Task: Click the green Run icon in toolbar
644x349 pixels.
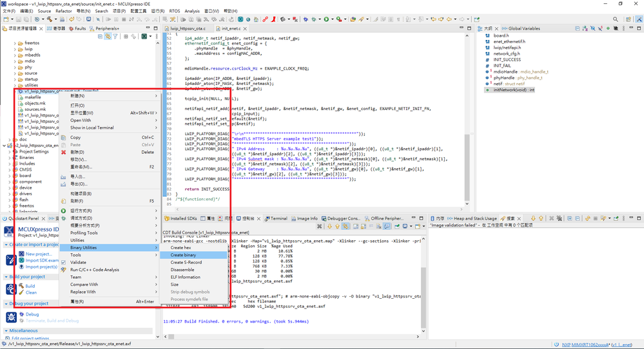Action: tap(326, 19)
